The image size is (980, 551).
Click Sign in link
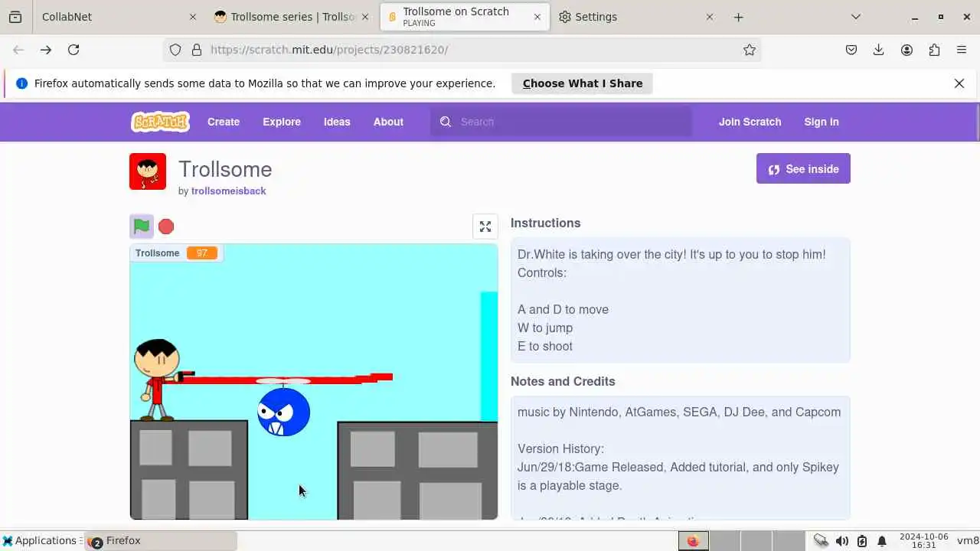(822, 122)
